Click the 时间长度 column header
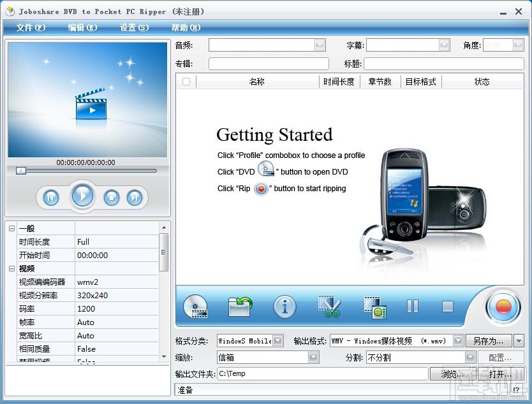This screenshot has height=404, width=532. 339,82
